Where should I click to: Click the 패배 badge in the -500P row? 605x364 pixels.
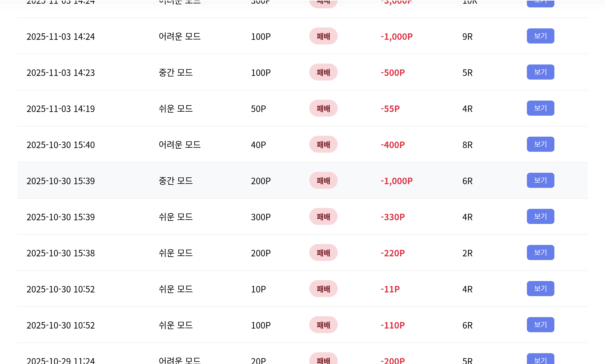point(323,72)
